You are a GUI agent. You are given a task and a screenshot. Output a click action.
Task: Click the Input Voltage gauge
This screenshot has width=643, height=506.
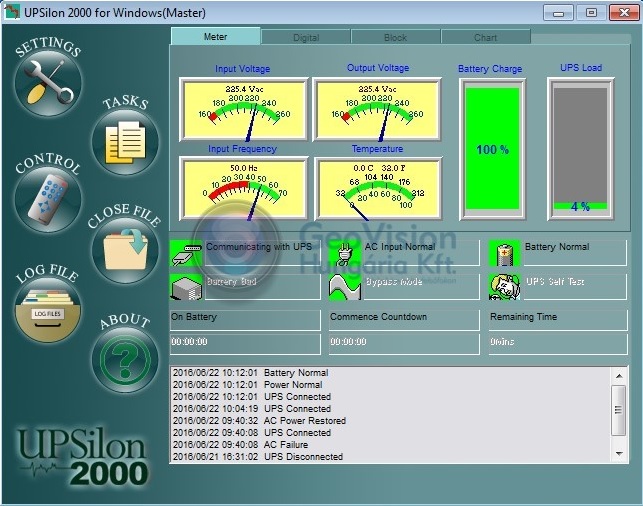[244, 109]
